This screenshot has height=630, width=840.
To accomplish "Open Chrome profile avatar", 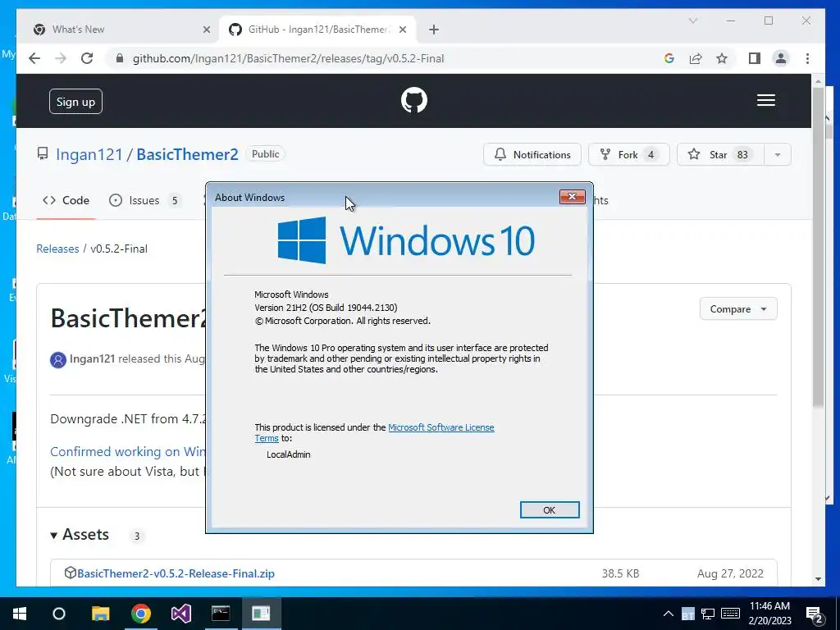I will point(781,58).
